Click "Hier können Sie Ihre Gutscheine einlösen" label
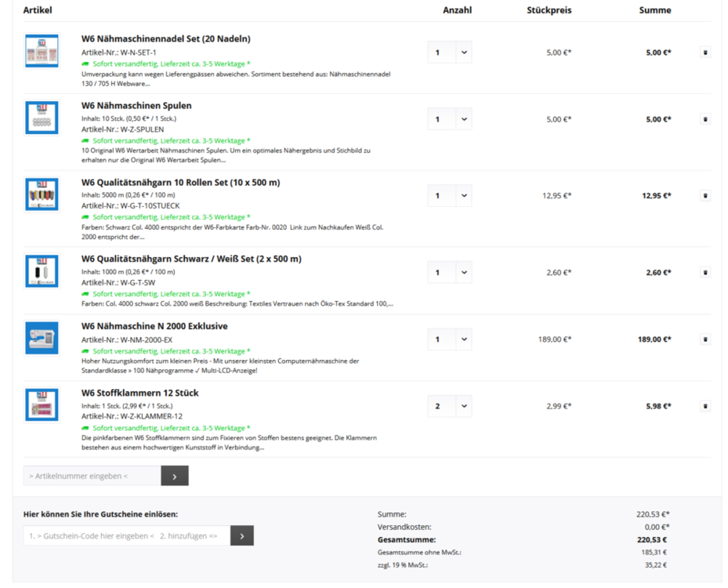The height and width of the screenshot is (588, 728). (x=101, y=514)
